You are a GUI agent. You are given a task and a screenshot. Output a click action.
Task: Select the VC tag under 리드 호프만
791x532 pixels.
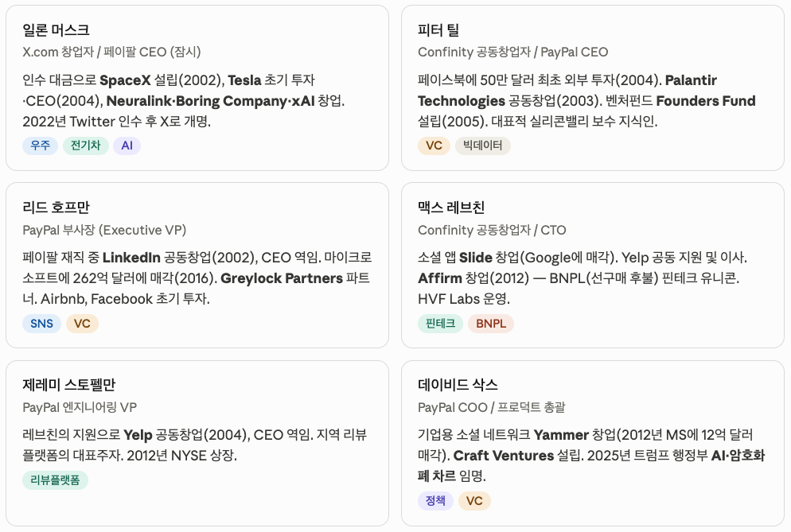[82, 323]
